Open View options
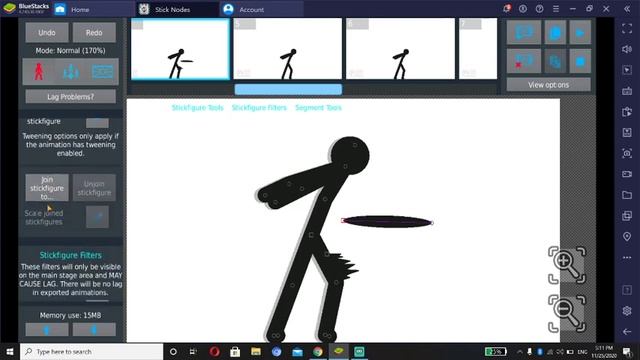This screenshot has width=640, height=360. tap(549, 85)
